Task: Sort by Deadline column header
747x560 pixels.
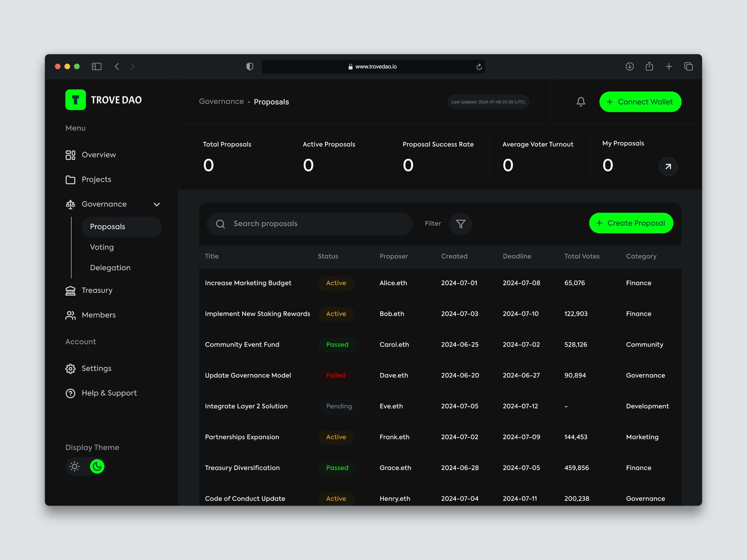Action: [517, 256]
